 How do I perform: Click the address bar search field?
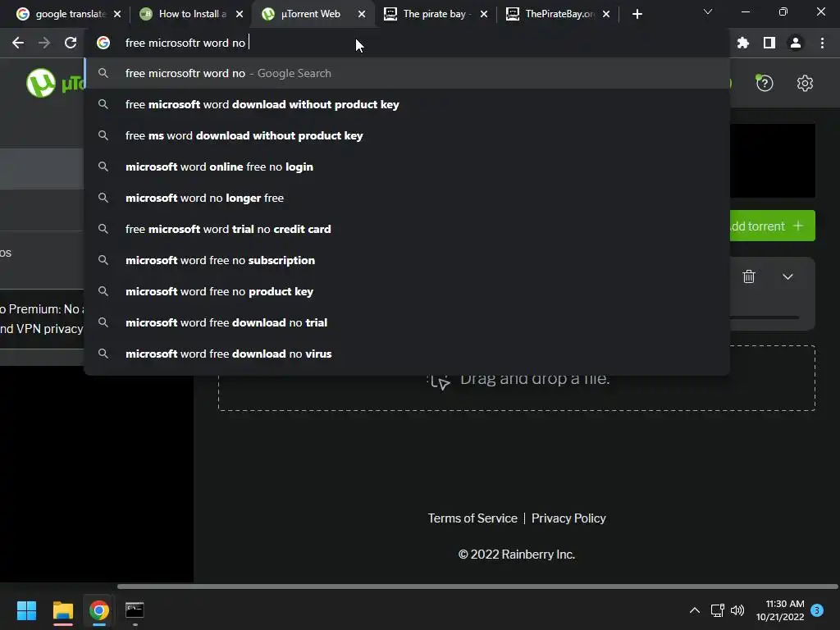[407, 43]
